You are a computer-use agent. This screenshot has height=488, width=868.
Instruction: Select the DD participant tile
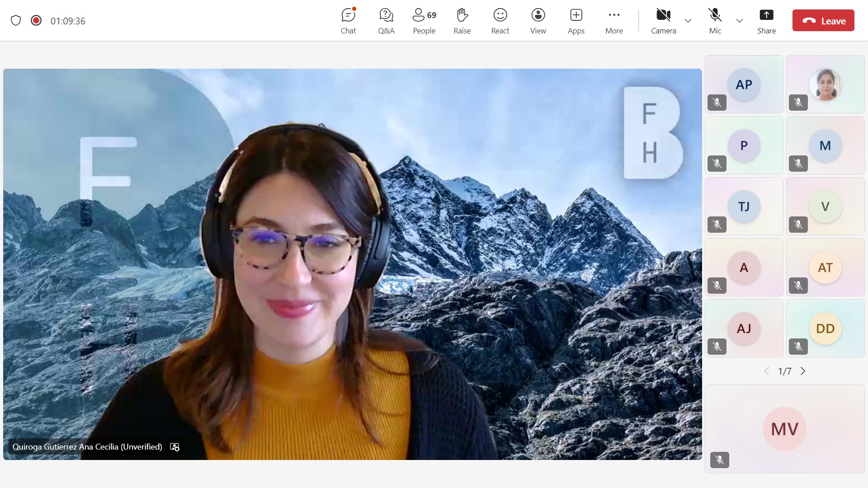coord(825,328)
